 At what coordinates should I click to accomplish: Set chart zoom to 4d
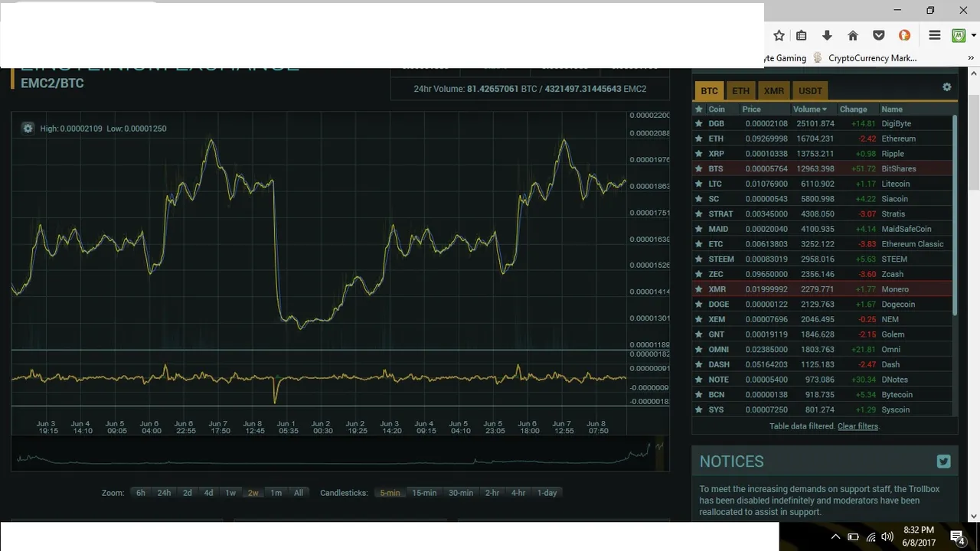click(208, 493)
